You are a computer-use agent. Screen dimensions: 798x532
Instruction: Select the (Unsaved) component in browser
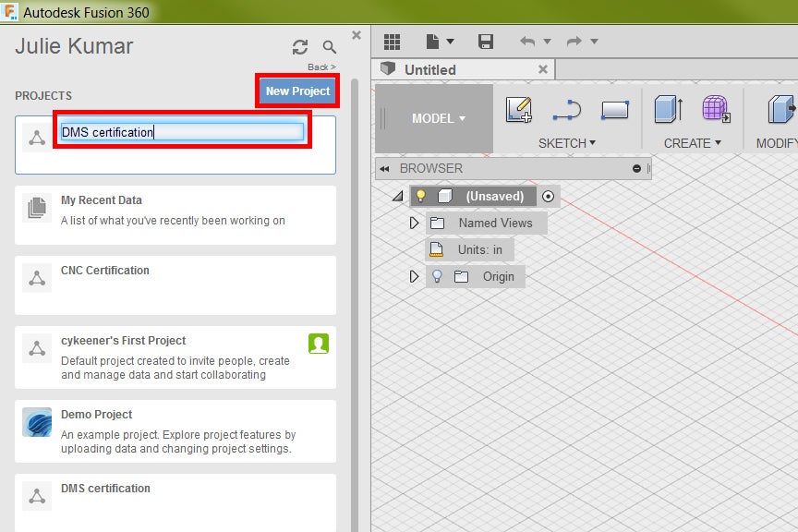(x=495, y=197)
